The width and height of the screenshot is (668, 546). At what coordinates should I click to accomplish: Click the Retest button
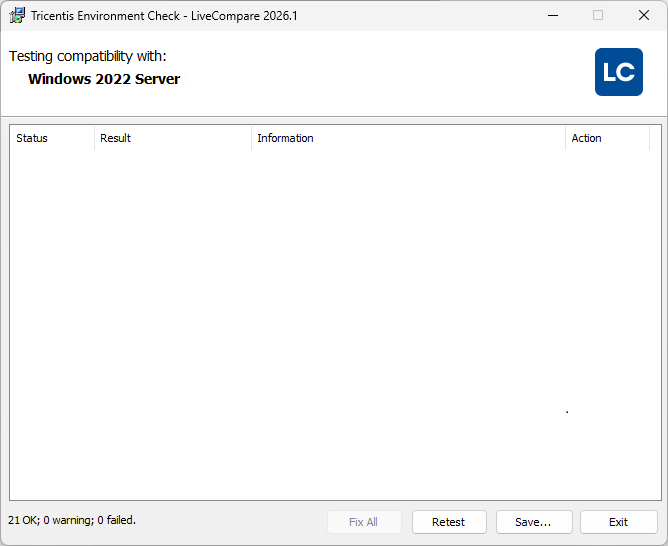[449, 522]
